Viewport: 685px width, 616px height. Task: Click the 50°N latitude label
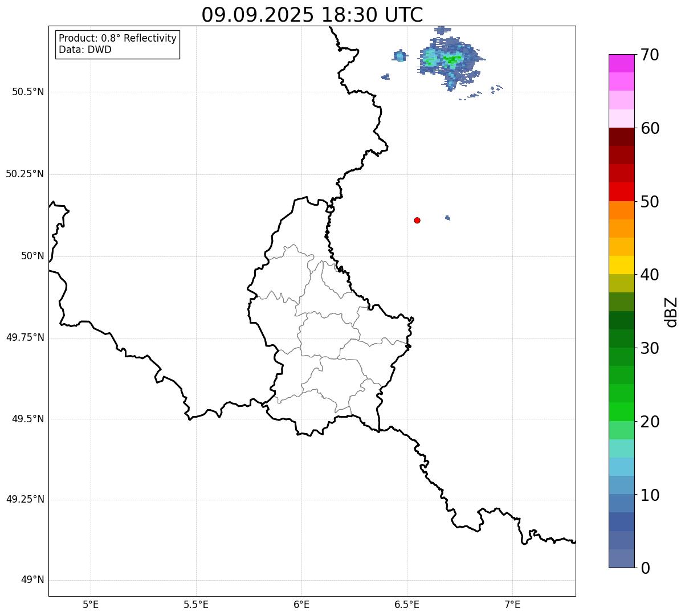click(32, 256)
